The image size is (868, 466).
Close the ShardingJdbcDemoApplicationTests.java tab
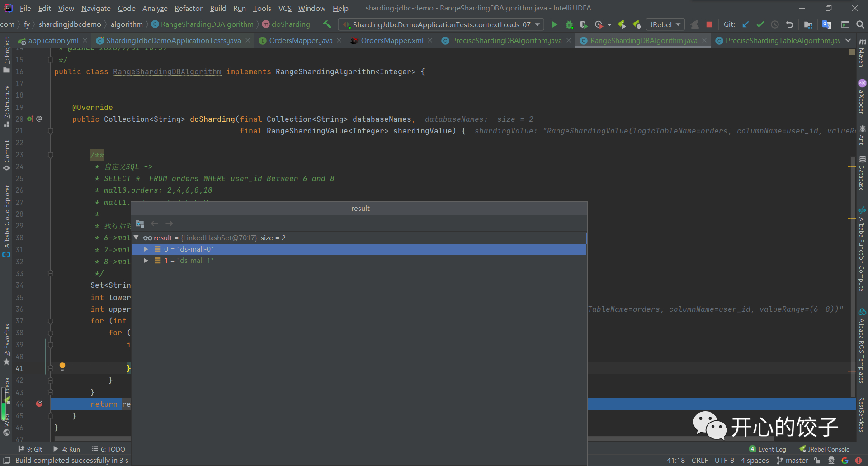[248, 40]
